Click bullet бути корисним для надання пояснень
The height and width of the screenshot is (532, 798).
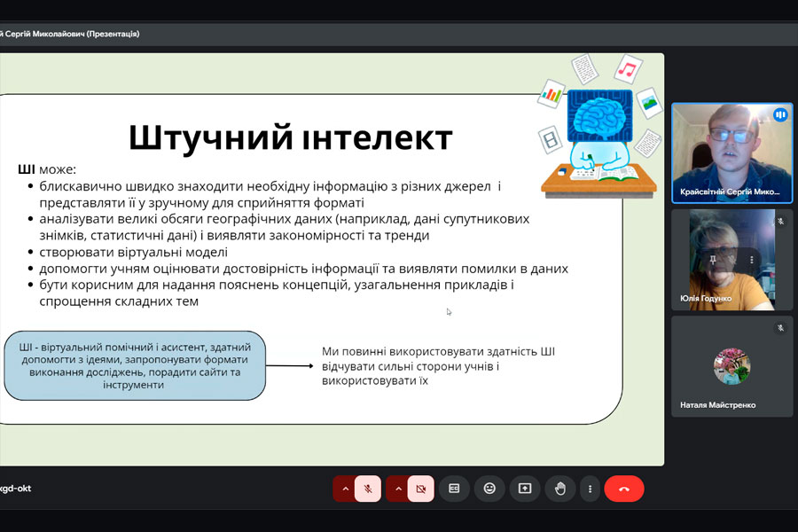coord(277,293)
